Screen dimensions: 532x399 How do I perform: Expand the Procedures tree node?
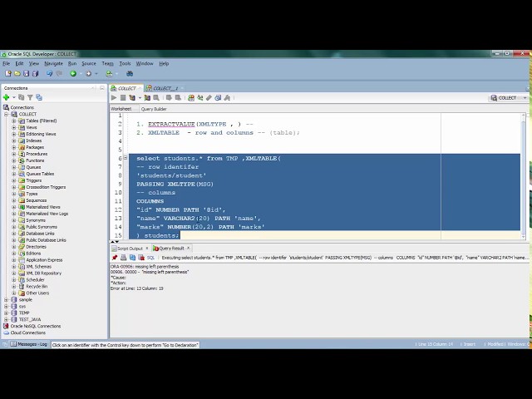(14, 154)
